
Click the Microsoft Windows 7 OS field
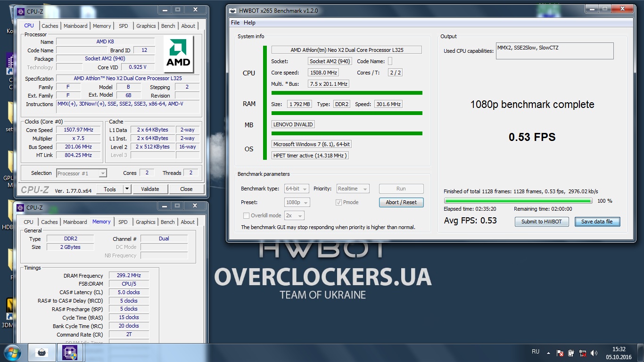click(x=311, y=144)
